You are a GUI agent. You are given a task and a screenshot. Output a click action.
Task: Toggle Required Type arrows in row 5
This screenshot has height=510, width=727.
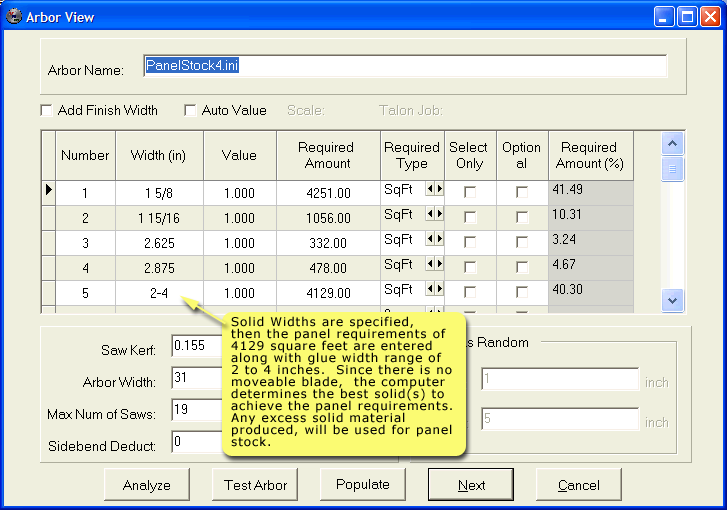pos(434,290)
